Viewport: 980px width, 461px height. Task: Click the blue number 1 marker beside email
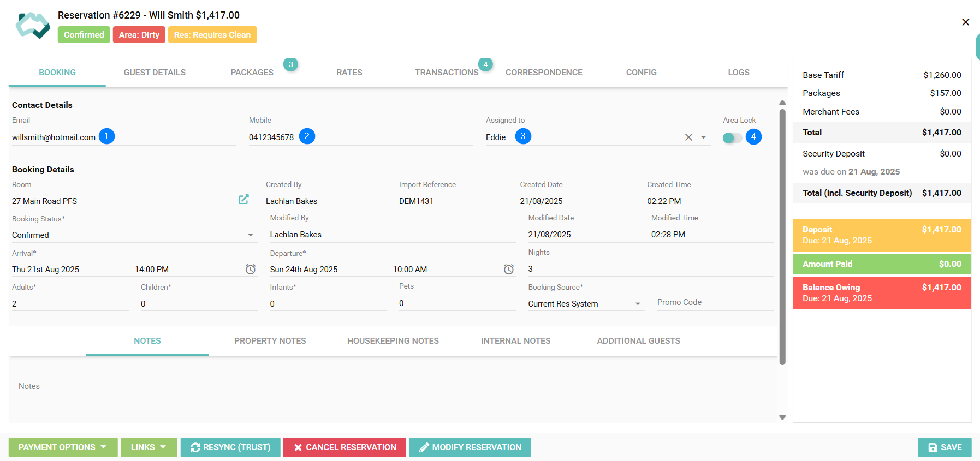point(106,136)
